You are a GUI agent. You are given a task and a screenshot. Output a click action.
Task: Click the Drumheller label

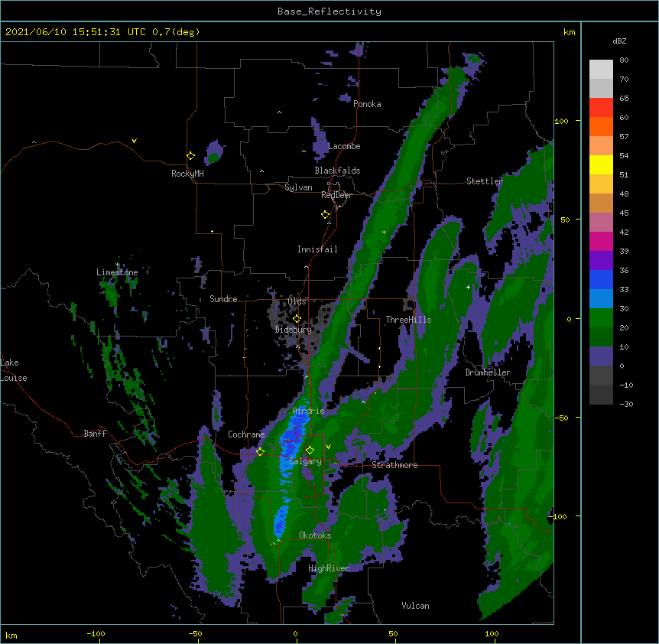(488, 372)
